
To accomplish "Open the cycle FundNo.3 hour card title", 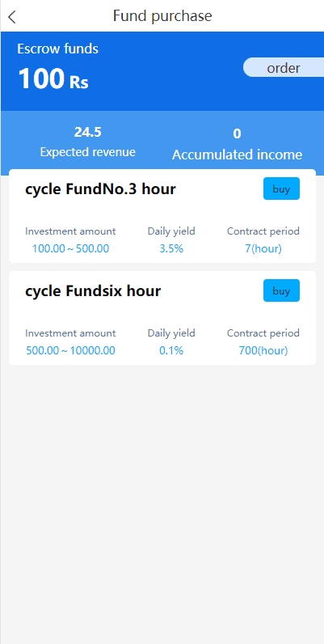I will (x=100, y=189).
